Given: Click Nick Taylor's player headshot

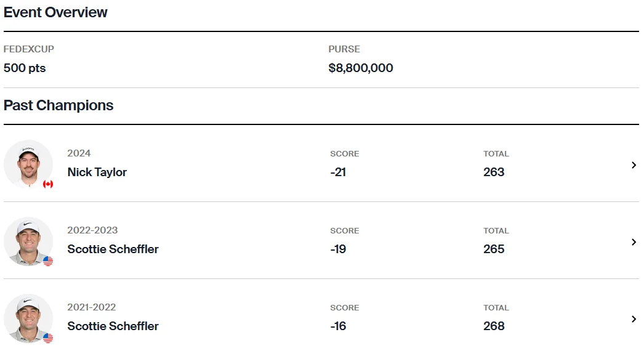Looking at the screenshot, I should click(28, 164).
